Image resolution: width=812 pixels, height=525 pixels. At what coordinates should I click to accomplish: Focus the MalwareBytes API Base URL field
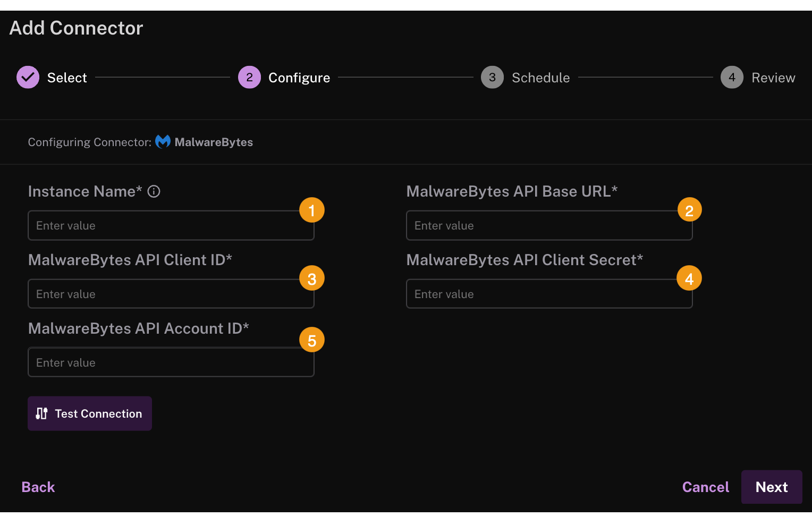[x=549, y=225]
